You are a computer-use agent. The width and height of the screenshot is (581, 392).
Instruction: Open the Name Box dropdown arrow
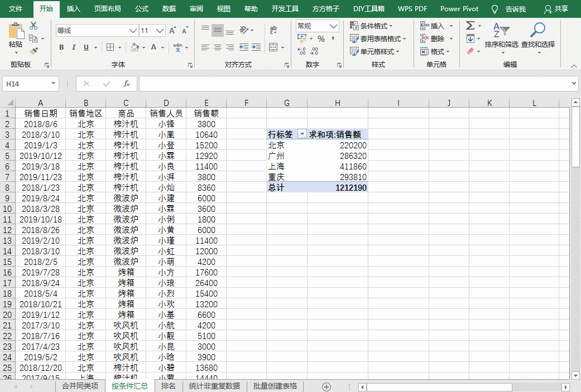pyautogui.click(x=54, y=84)
